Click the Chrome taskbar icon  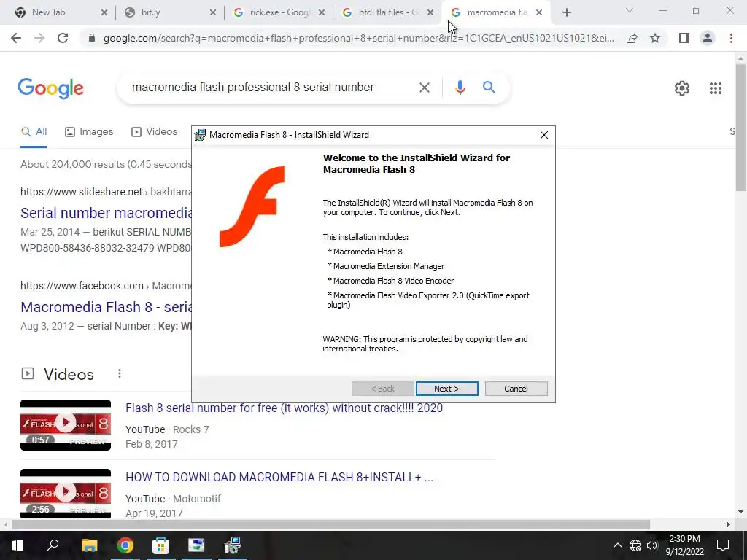click(x=125, y=545)
